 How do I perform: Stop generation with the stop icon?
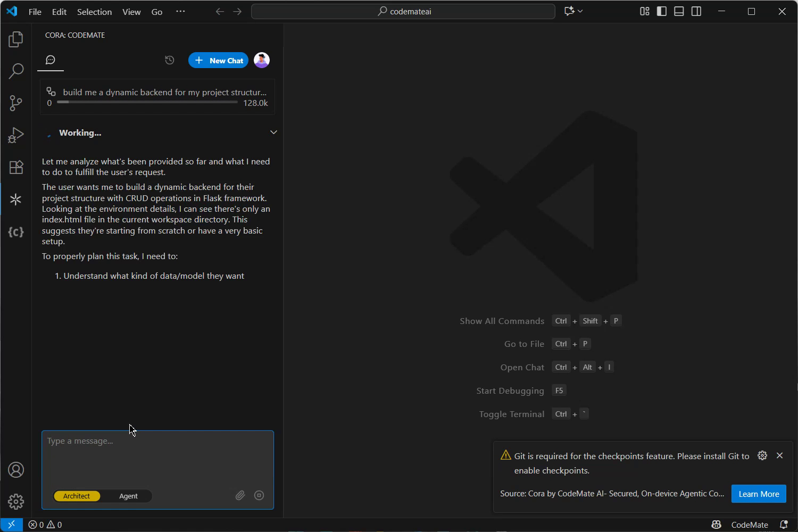259,495
